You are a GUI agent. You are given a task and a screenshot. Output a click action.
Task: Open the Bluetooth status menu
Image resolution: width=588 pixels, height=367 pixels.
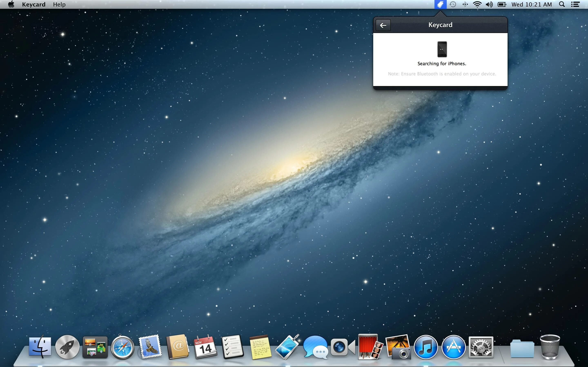(x=465, y=4)
